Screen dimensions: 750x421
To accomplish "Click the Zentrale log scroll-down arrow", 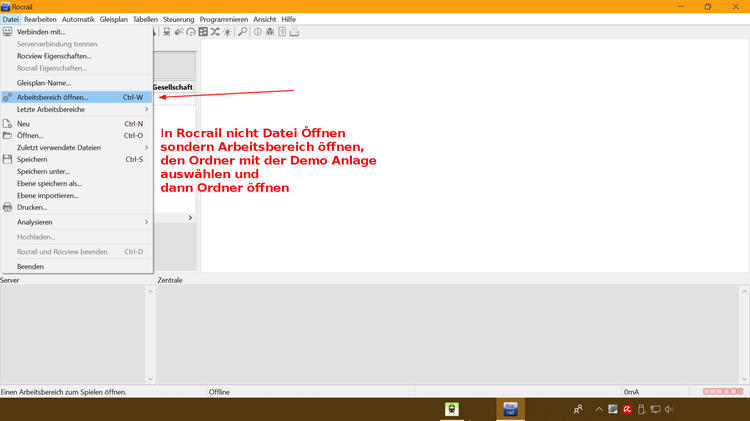I will click(744, 379).
